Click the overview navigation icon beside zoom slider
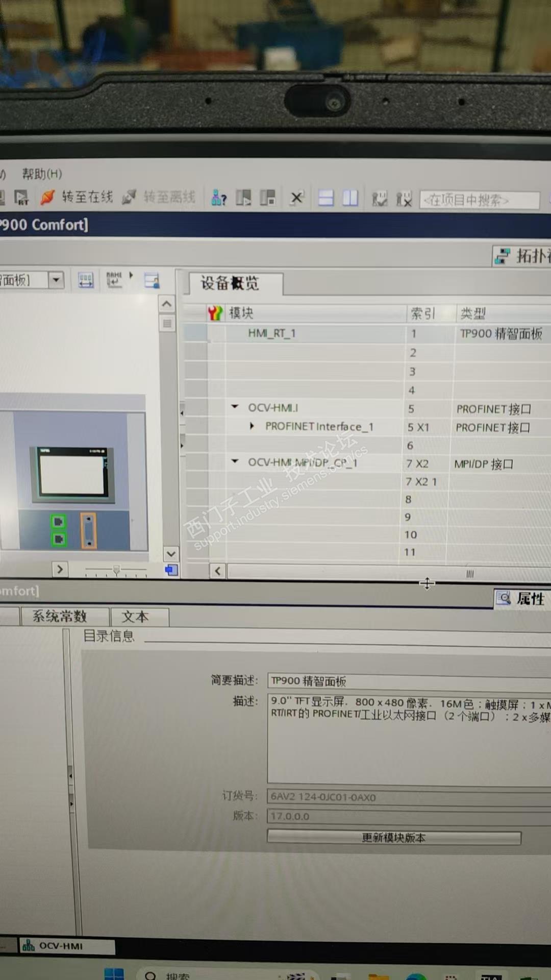Viewport: 551px width, 980px height. pos(171,570)
